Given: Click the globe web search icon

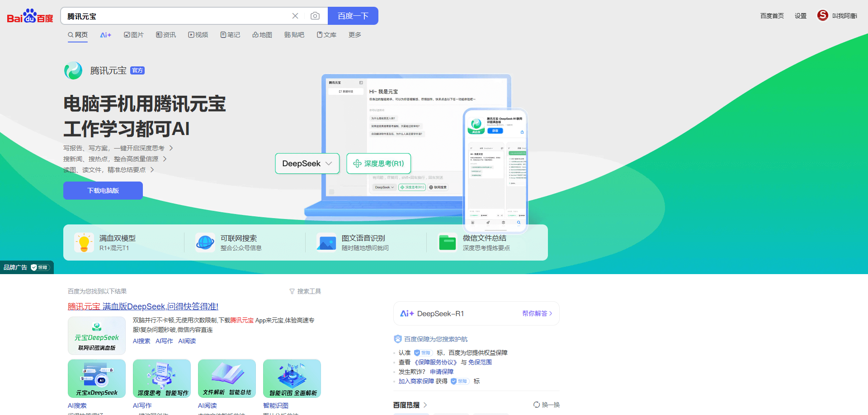Looking at the screenshot, I should (205, 242).
